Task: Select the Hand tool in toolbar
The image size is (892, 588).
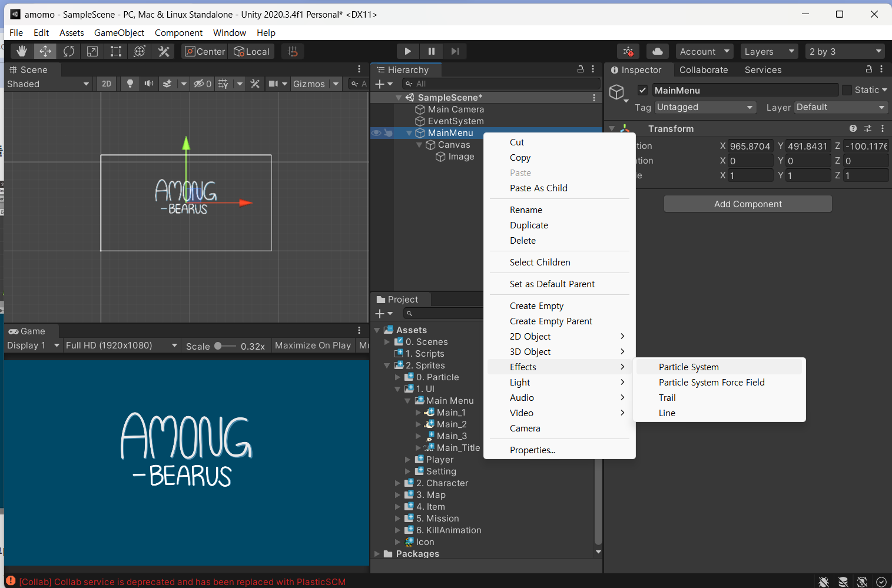Action: pyautogui.click(x=22, y=51)
